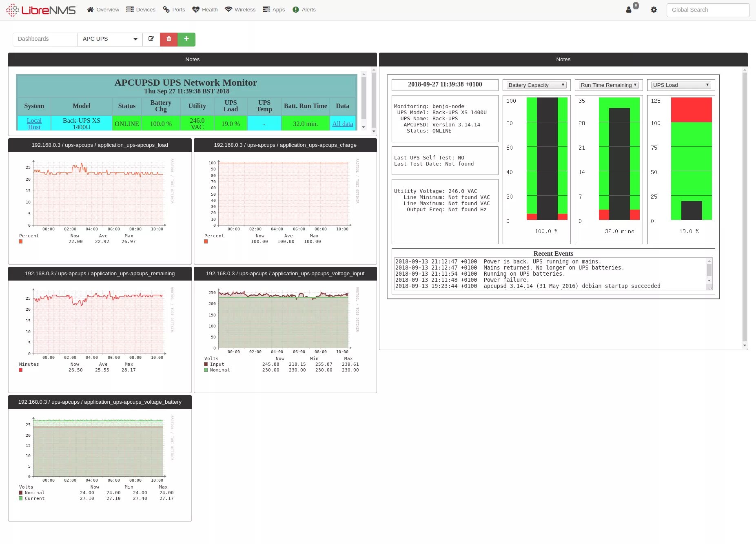Open the settings gear icon

coord(654,10)
